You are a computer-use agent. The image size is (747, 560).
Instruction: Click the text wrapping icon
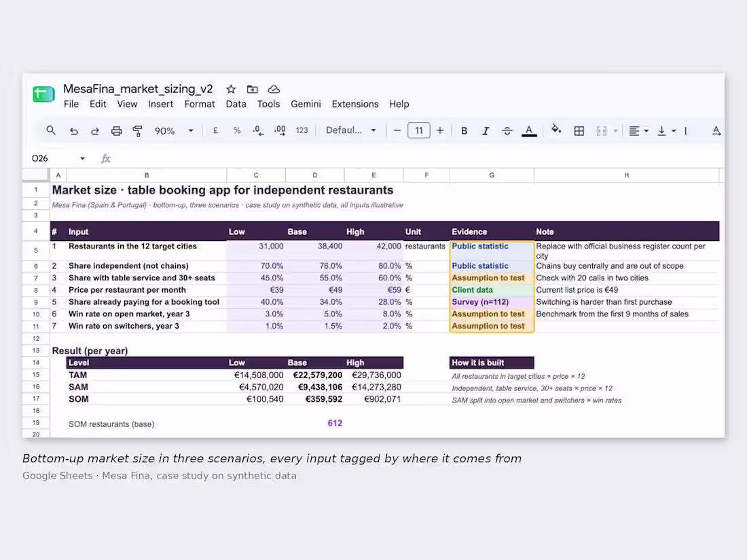pyautogui.click(x=686, y=131)
